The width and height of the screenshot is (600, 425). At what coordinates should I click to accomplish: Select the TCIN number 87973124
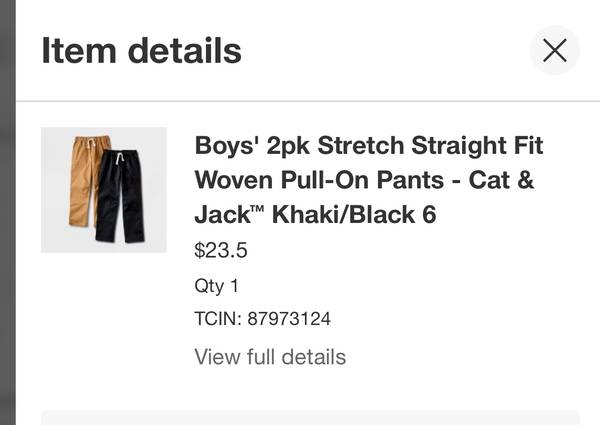(x=289, y=319)
